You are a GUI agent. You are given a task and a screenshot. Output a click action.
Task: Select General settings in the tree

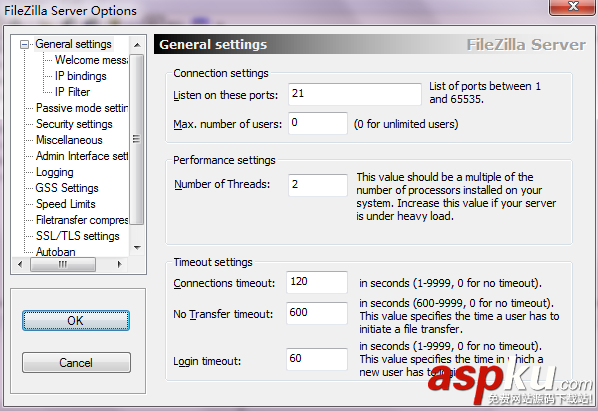73,44
